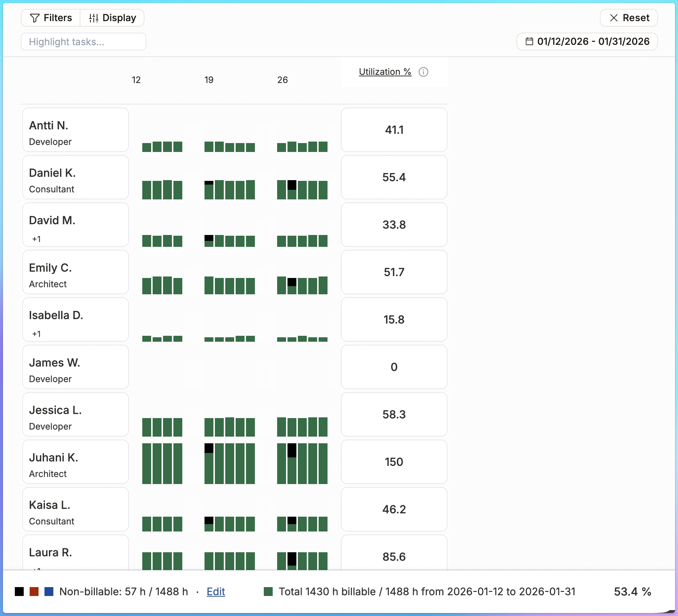Click the blue non-billable legend swatch
Viewport: 678px width, 616px height.
[49, 592]
